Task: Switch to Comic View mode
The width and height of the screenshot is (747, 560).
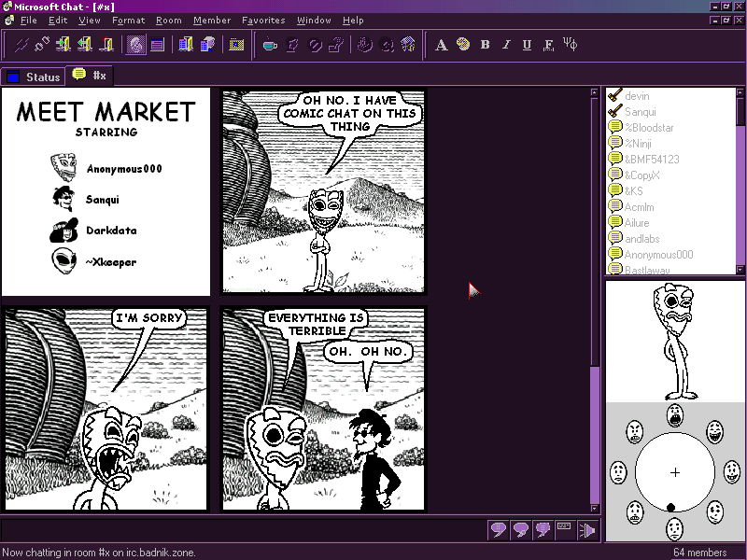Action: click(x=136, y=44)
